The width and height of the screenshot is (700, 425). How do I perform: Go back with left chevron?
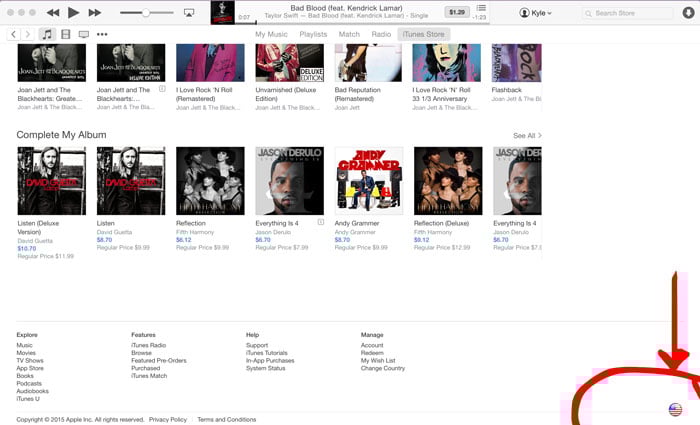[x=13, y=34]
